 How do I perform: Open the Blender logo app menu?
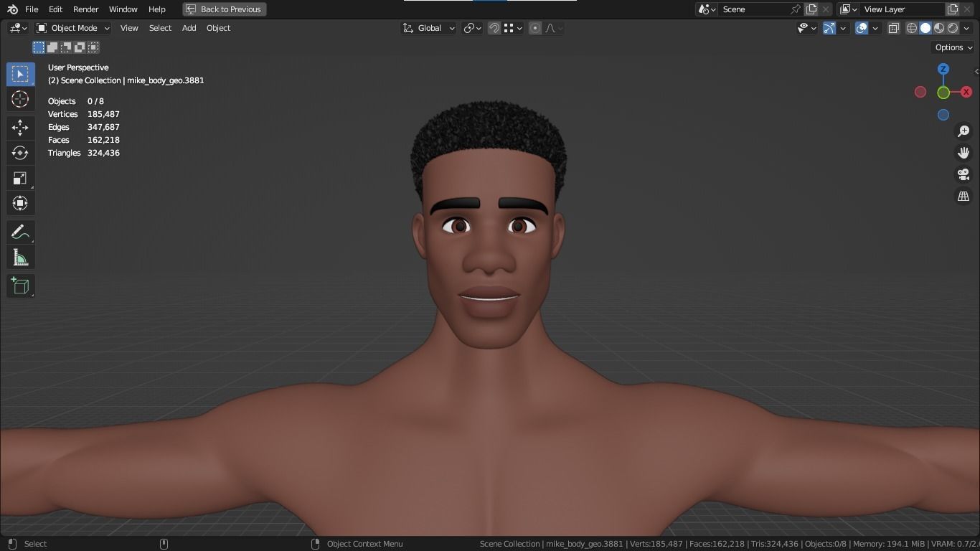point(12,9)
